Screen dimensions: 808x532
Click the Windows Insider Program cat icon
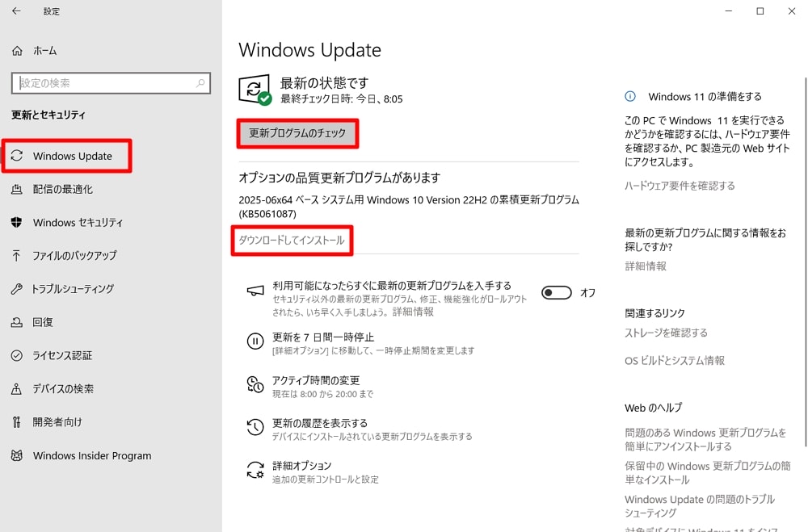tap(16, 455)
